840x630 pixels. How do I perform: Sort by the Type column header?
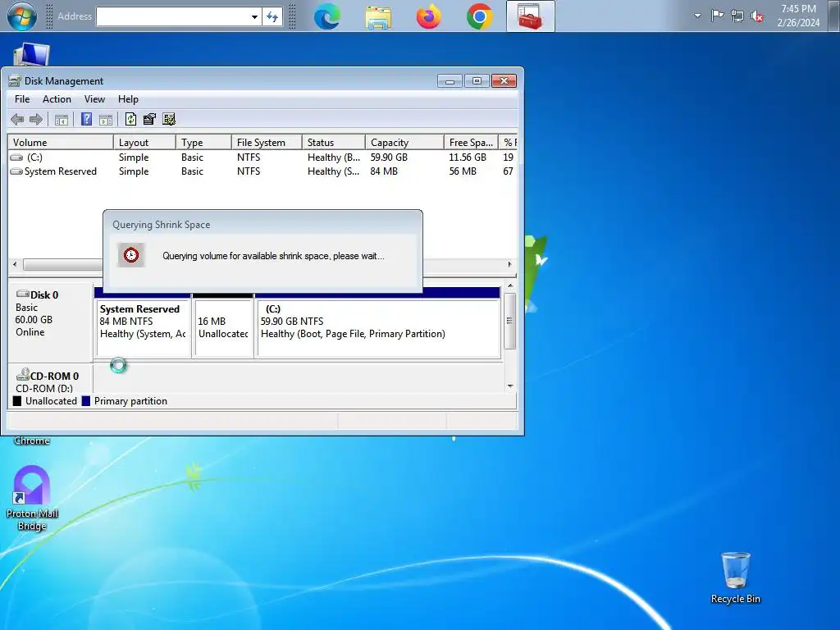tap(203, 143)
